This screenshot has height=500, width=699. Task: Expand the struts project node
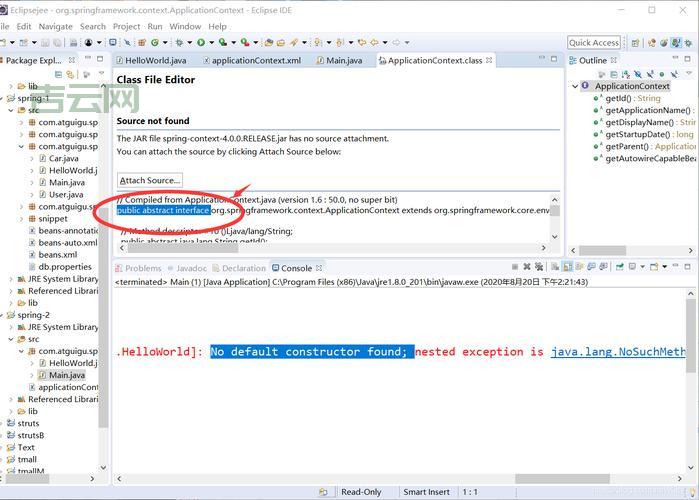click(1, 423)
